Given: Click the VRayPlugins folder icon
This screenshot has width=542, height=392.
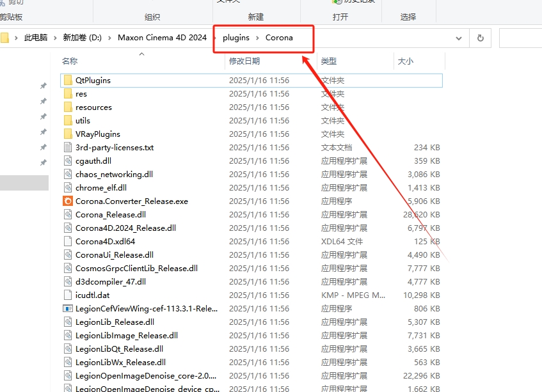Looking at the screenshot, I should (x=68, y=134).
